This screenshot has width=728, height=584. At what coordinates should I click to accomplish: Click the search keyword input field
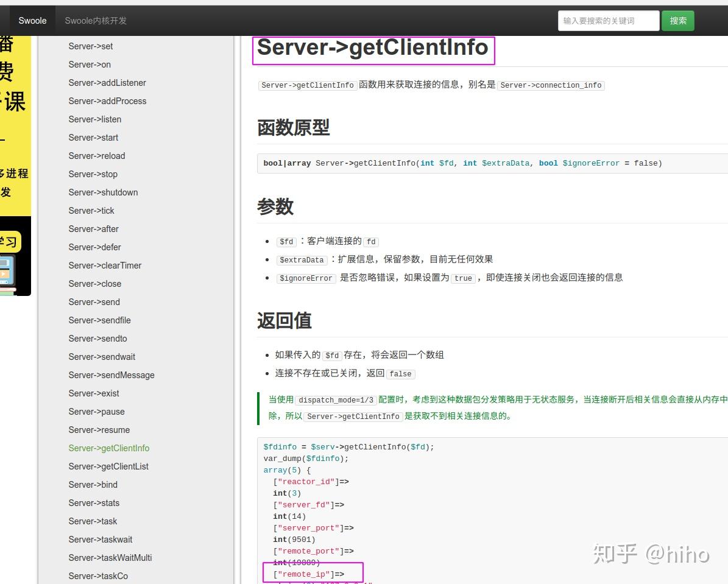click(607, 20)
